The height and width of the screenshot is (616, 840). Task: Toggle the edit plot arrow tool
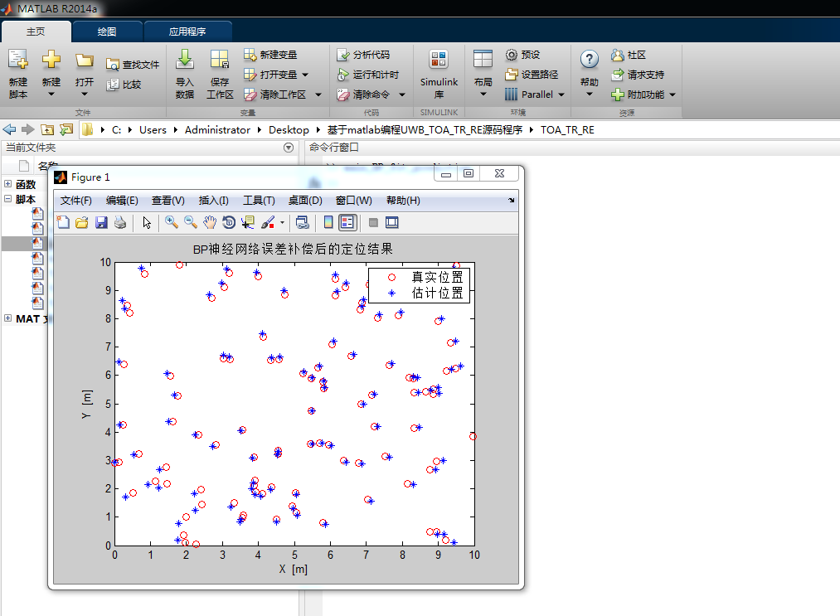pos(147,222)
